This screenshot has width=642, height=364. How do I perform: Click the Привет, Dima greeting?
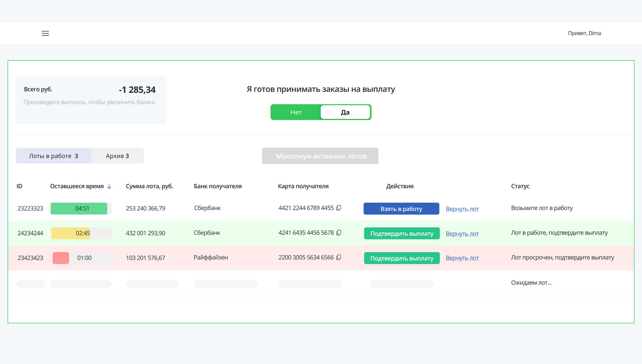584,33
